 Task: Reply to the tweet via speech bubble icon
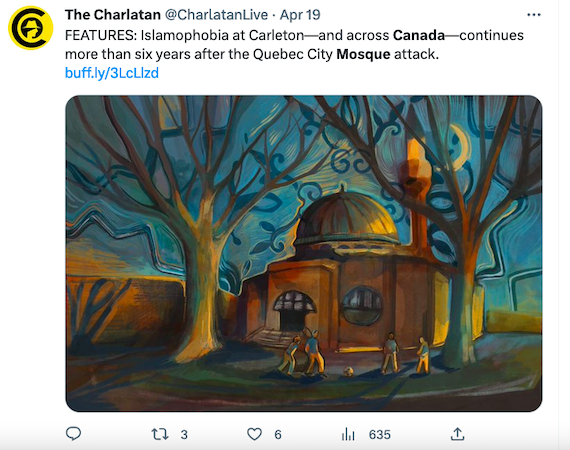click(x=73, y=434)
